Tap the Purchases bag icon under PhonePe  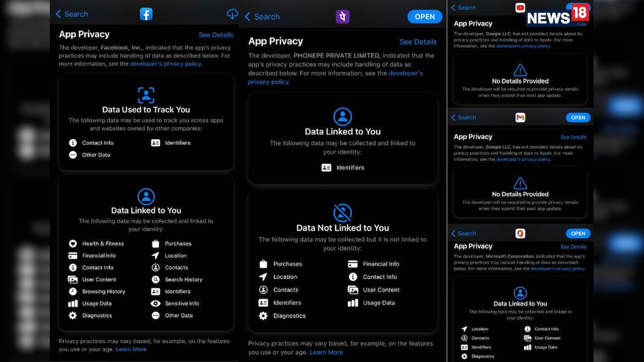point(263,263)
